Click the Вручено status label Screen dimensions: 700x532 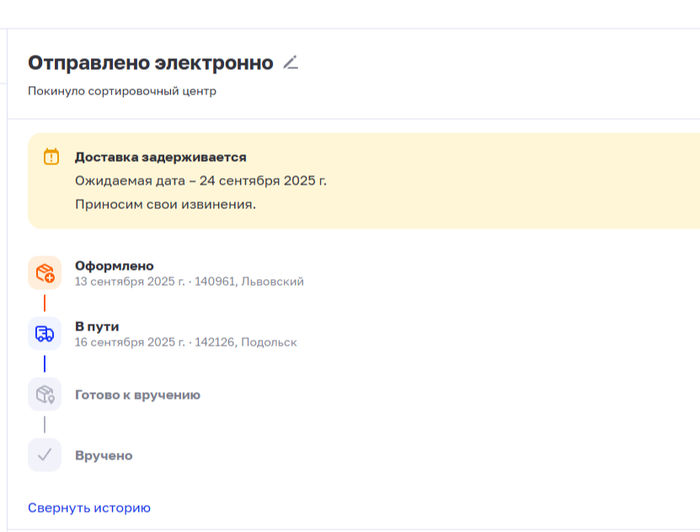[x=104, y=456]
